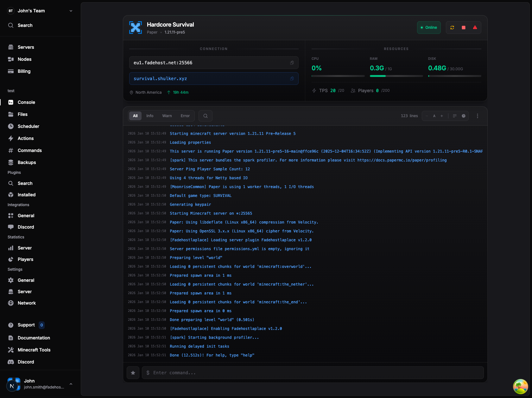Image resolution: width=532 pixels, height=398 pixels.
Task: Kill the server with the red warning triangle
Action: coord(475,28)
